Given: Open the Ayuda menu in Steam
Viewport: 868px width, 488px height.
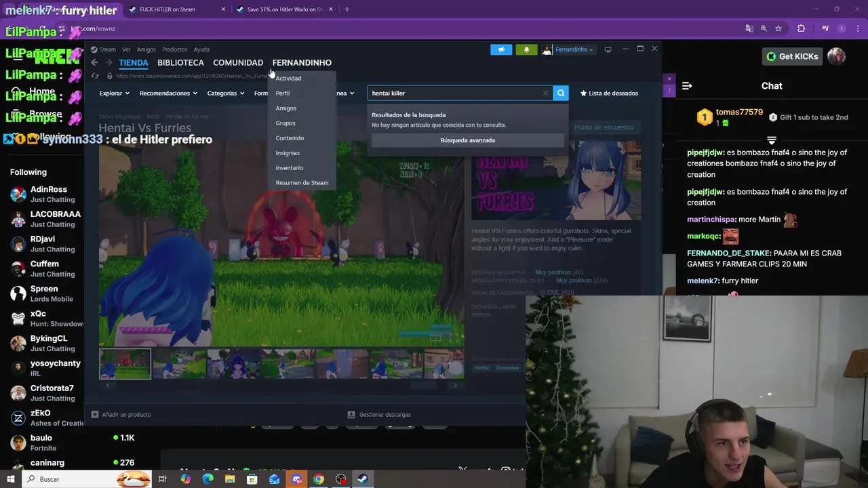Looking at the screenshot, I should (201, 49).
